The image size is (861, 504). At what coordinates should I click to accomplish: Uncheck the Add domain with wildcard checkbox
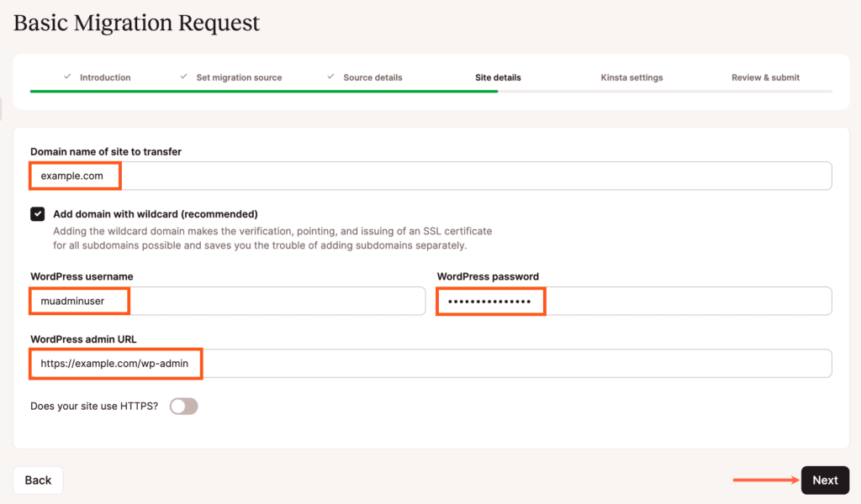(x=38, y=214)
